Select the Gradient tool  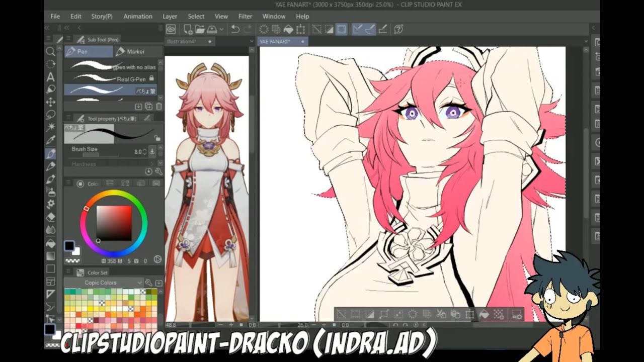pyautogui.click(x=50, y=256)
